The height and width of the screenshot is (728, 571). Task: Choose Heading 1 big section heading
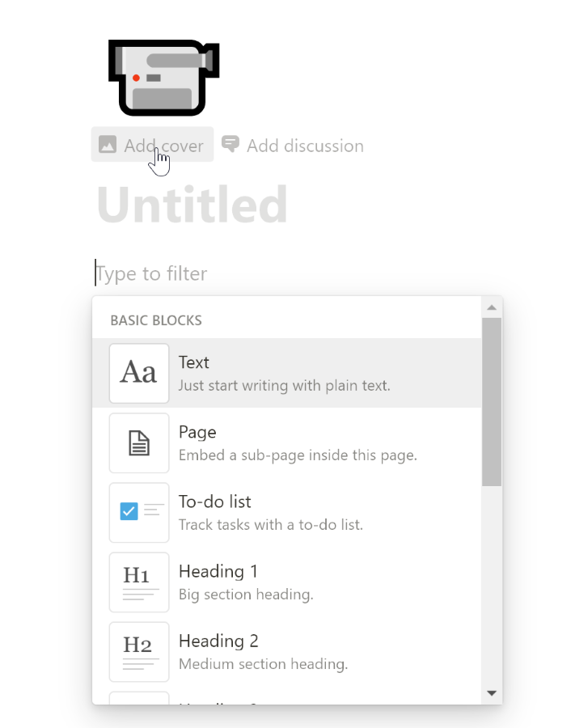287,582
